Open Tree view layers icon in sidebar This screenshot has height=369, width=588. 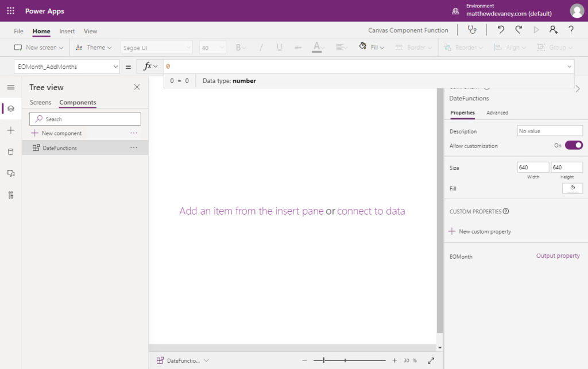point(11,108)
